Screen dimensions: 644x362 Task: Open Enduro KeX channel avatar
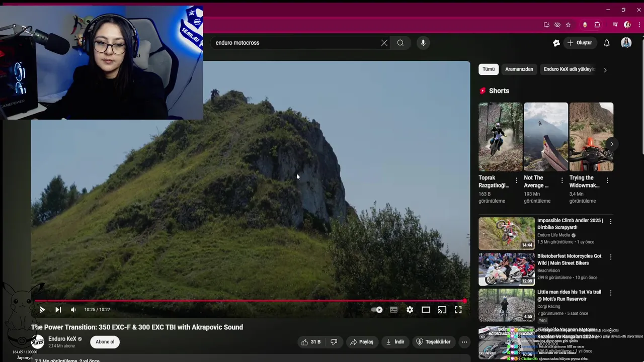point(38,342)
